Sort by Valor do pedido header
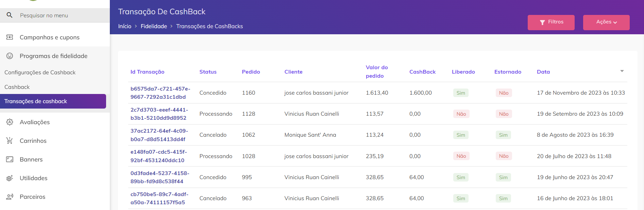 [377, 72]
